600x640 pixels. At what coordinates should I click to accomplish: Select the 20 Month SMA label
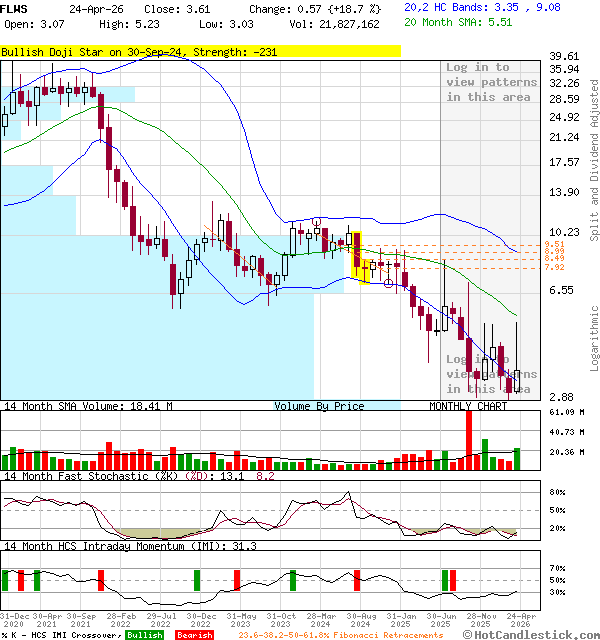[x=444, y=22]
